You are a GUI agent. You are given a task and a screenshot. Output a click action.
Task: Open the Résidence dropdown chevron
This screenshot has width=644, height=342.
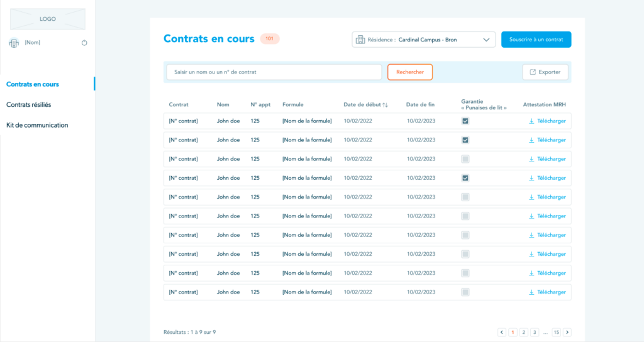pos(486,40)
